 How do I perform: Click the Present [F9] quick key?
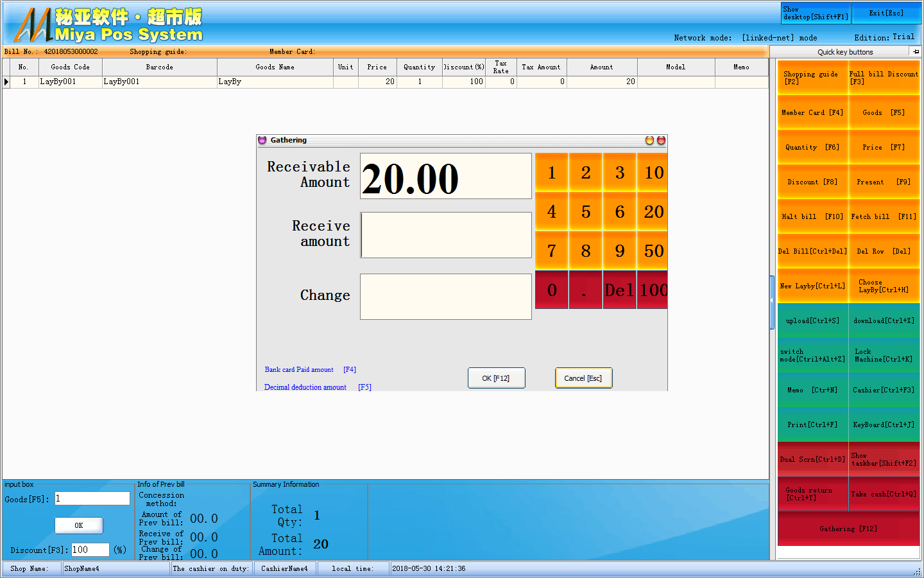pyautogui.click(x=884, y=182)
